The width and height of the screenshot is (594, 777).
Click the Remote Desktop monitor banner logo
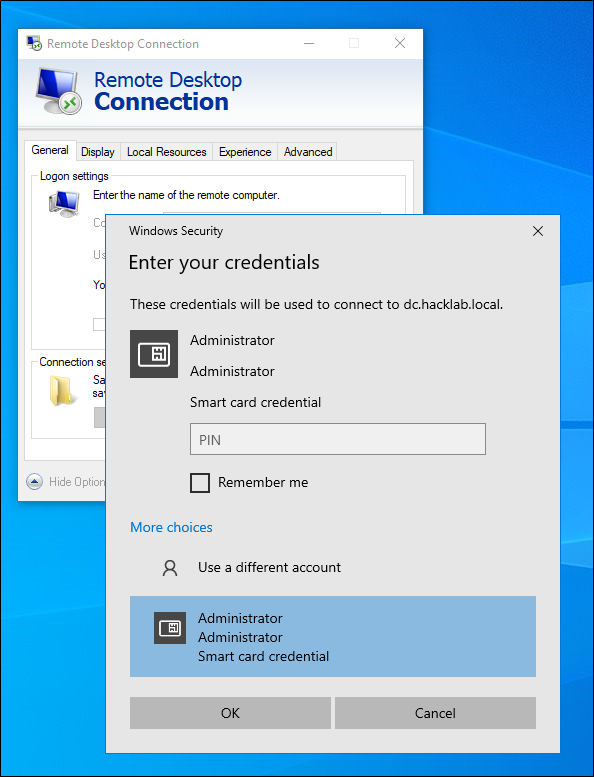[59, 91]
